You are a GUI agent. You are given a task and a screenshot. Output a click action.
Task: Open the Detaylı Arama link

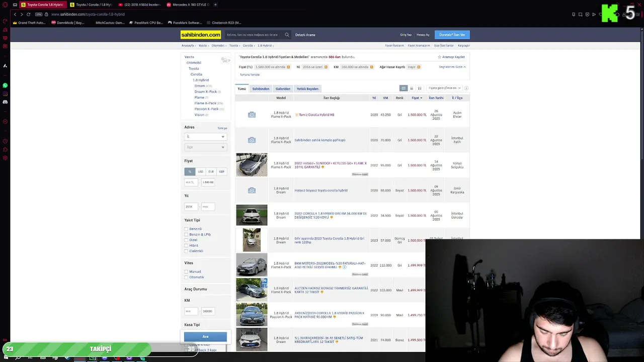pyautogui.click(x=305, y=35)
